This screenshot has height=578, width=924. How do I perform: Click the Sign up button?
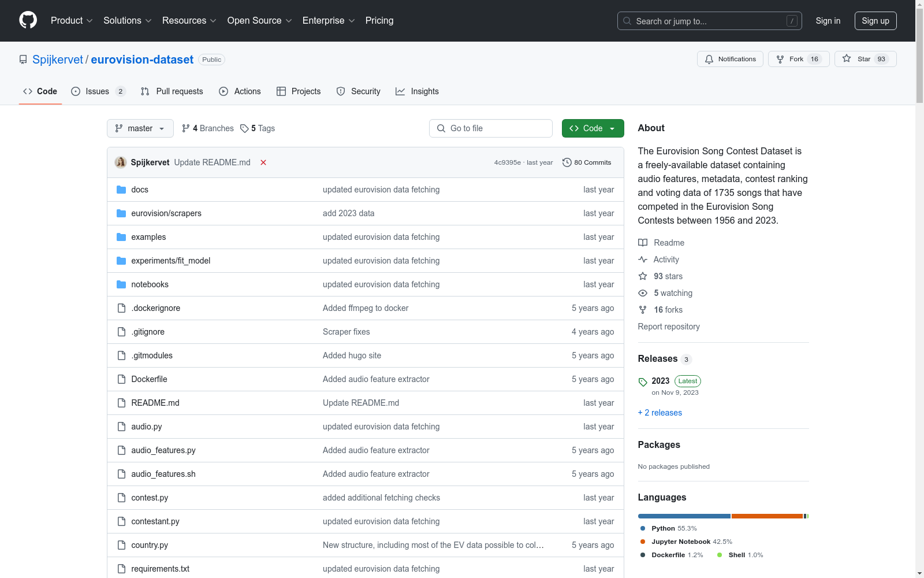coord(875,21)
